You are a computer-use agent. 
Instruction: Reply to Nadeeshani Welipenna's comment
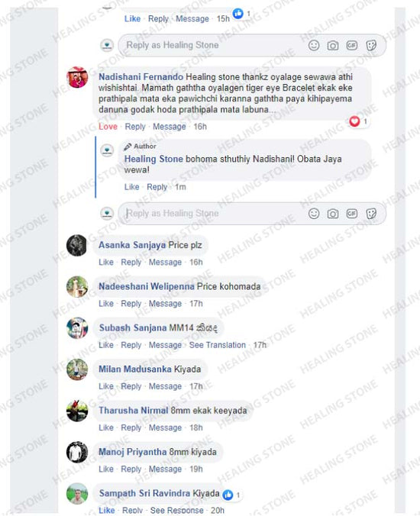click(131, 304)
